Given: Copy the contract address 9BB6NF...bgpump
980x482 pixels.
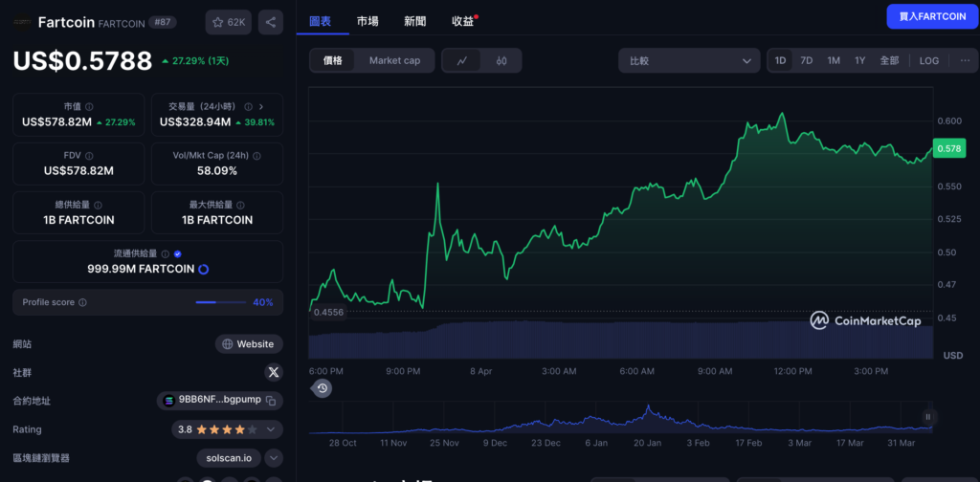Looking at the screenshot, I should click(271, 401).
